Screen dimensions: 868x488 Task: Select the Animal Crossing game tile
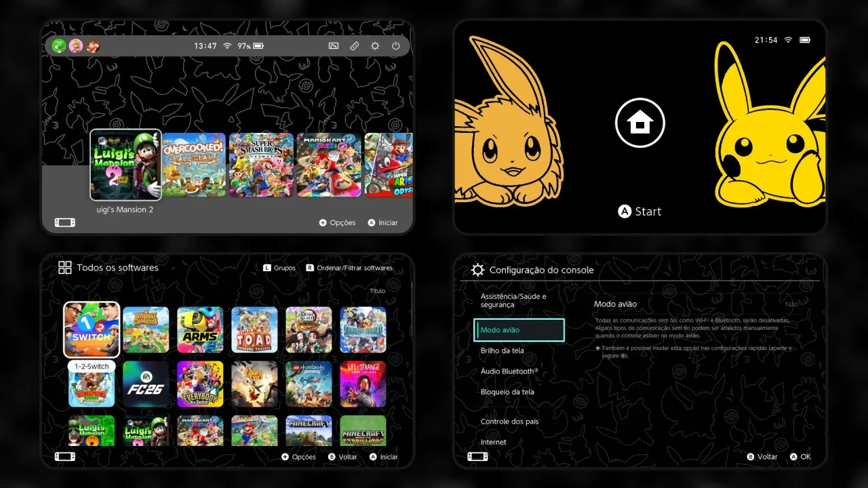146,329
